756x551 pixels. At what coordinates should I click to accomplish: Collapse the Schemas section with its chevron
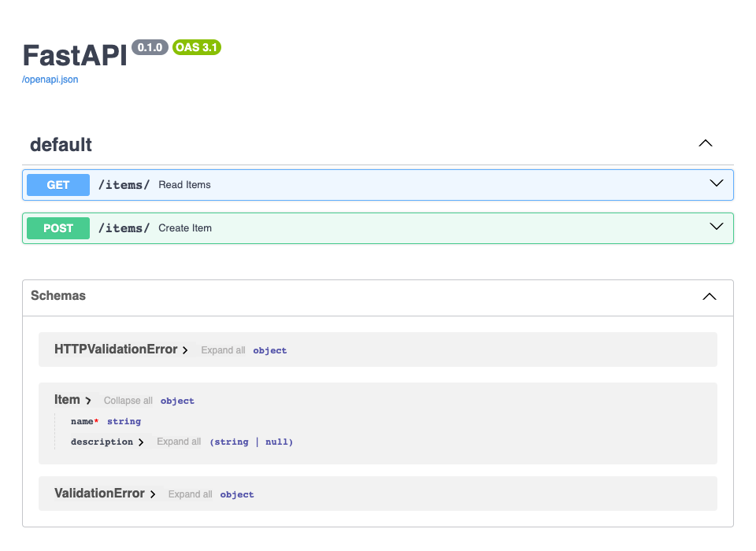[709, 297]
